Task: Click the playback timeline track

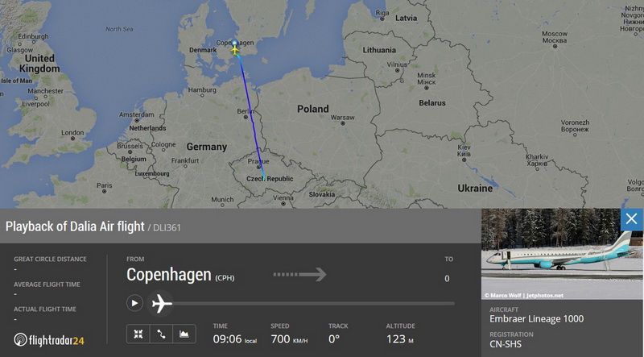Action: point(313,304)
